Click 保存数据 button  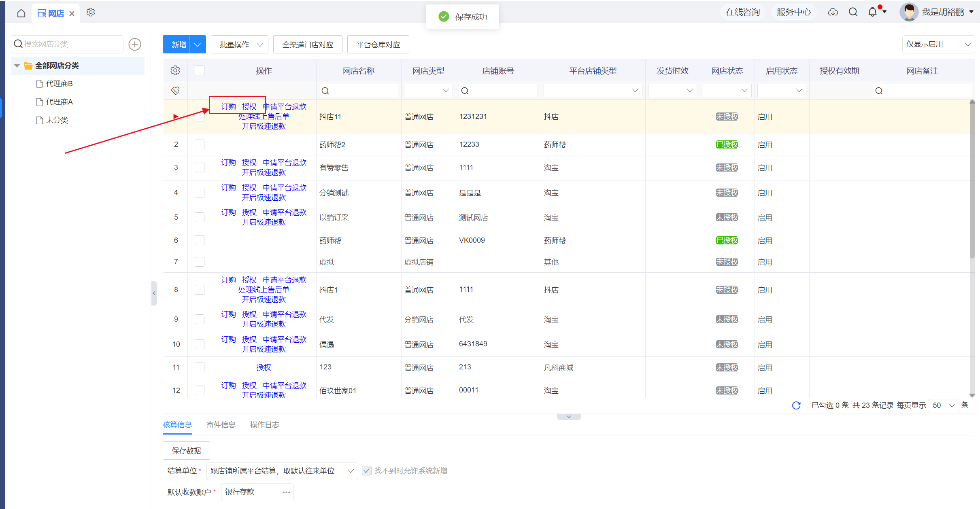coord(186,451)
